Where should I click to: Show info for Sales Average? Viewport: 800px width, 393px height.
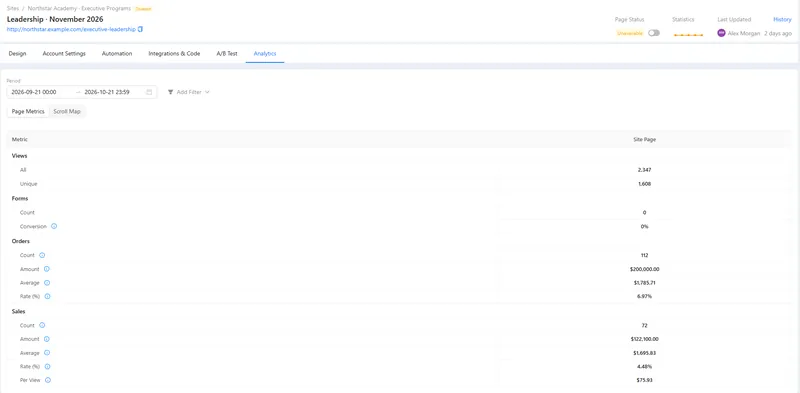pos(47,353)
